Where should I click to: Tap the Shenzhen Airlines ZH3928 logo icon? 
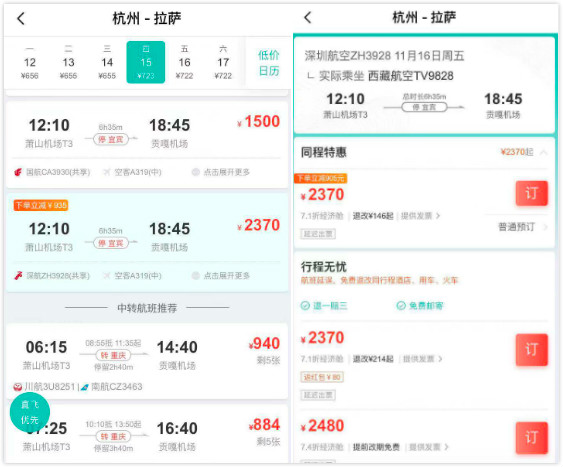tap(18, 276)
